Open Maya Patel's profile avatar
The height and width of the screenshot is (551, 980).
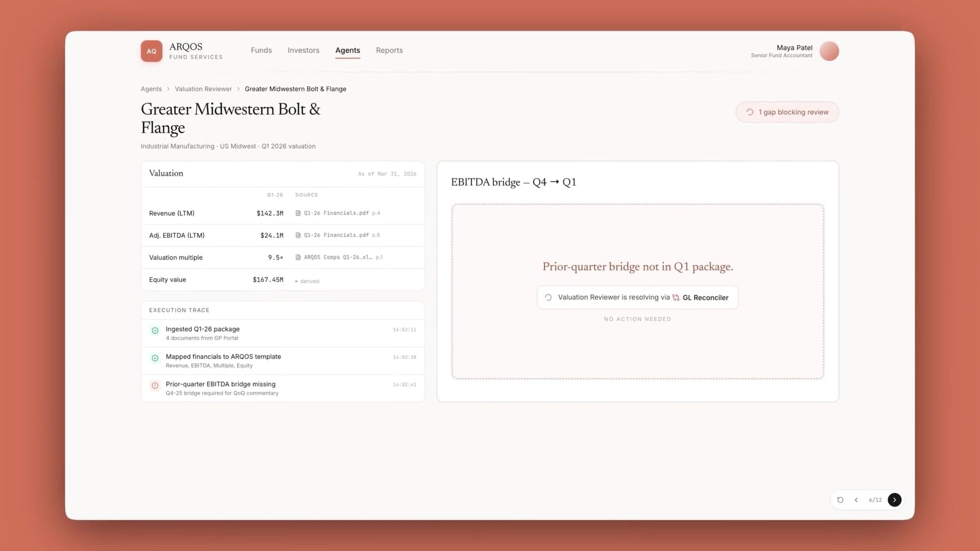829,51
